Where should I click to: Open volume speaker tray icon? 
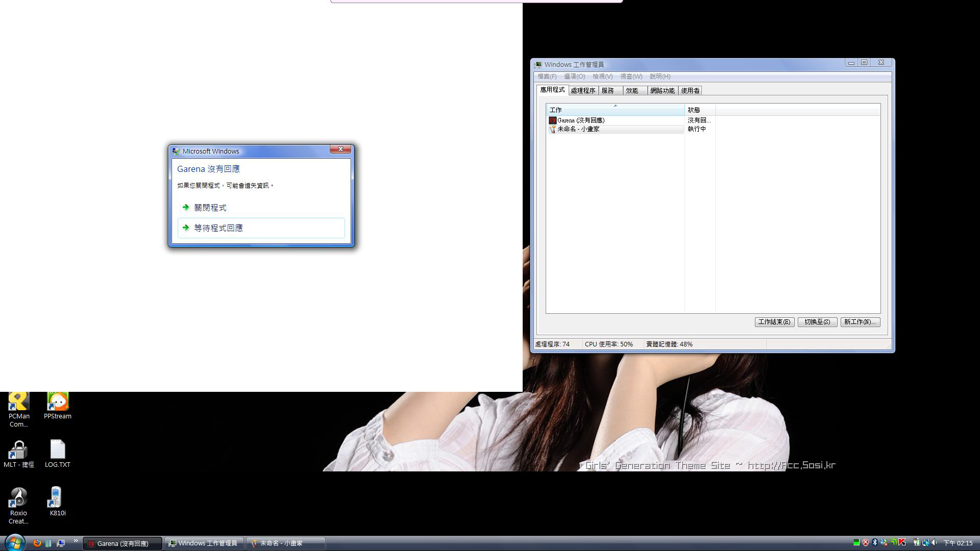(934, 542)
